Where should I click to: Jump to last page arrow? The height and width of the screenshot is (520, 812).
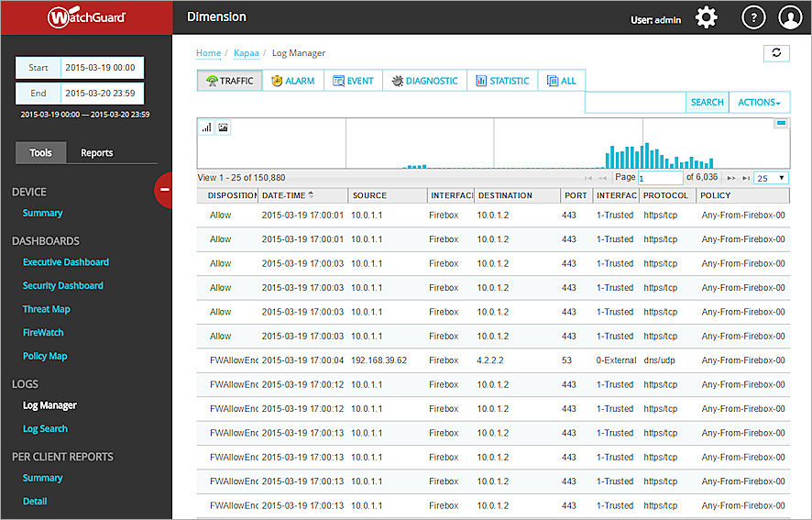[x=745, y=178]
